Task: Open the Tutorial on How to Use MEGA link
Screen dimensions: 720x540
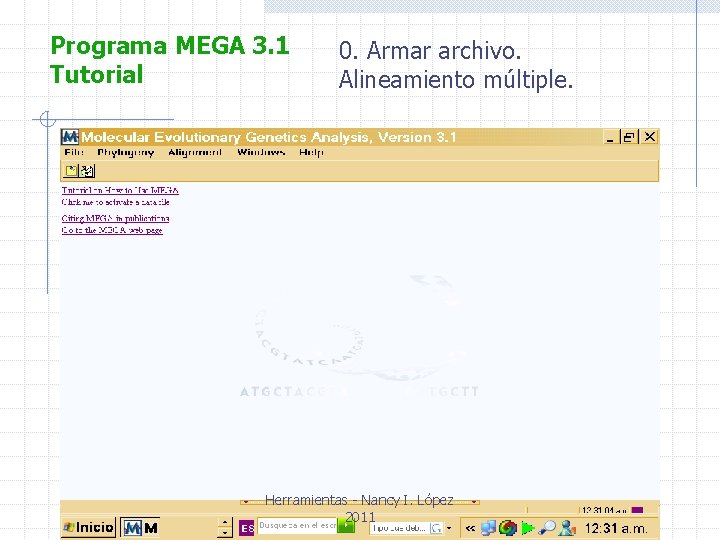Action: pyautogui.click(x=120, y=190)
